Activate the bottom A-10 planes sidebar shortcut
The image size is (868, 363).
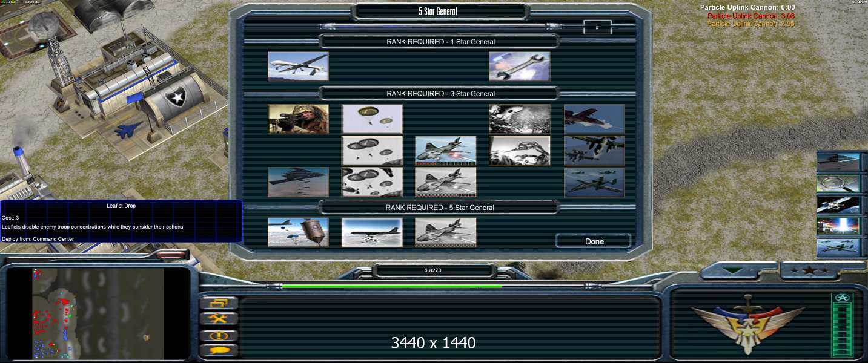click(x=838, y=247)
